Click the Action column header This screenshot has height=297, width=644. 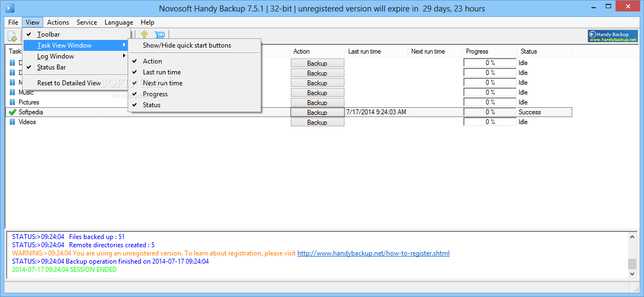[x=317, y=51]
